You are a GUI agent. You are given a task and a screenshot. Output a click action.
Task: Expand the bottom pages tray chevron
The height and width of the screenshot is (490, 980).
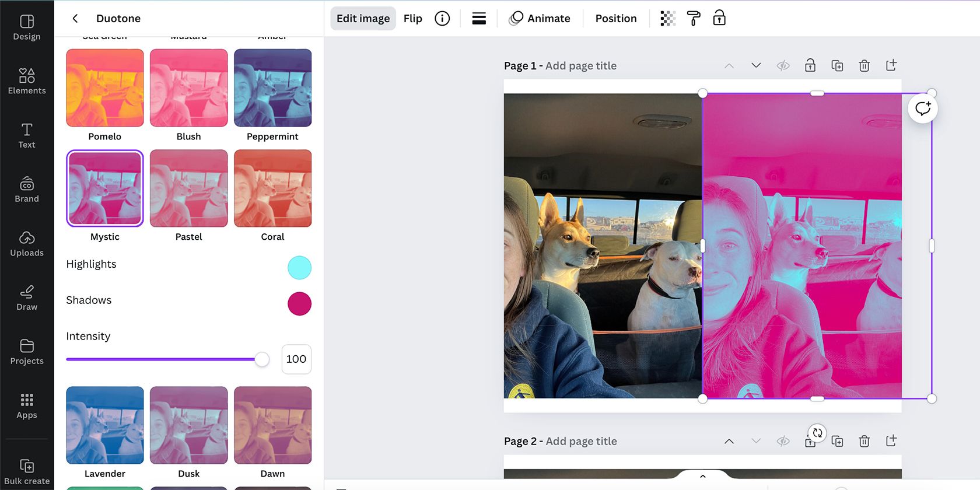(703, 477)
